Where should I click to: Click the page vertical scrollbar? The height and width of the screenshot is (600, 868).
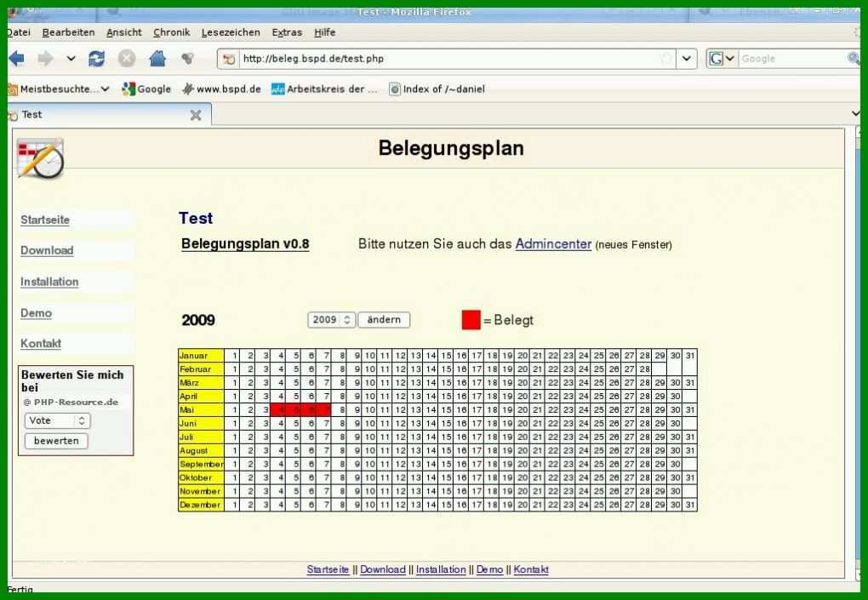pyautogui.click(x=858, y=354)
